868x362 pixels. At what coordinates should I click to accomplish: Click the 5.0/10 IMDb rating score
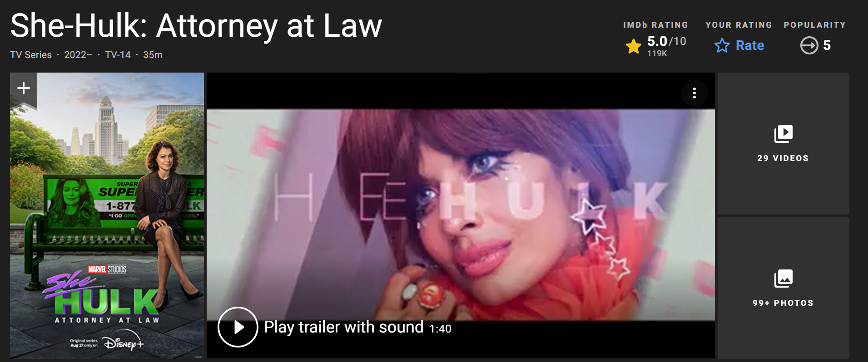667,41
